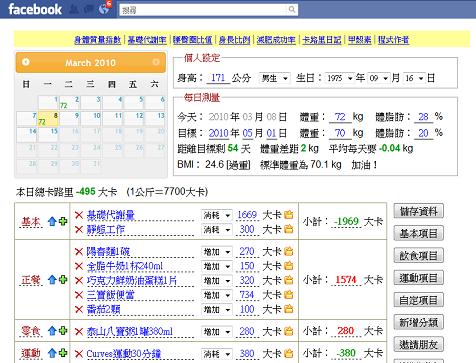476x363 pixels.
Task: Click the search magnifier icon
Action: (x=292, y=9)
